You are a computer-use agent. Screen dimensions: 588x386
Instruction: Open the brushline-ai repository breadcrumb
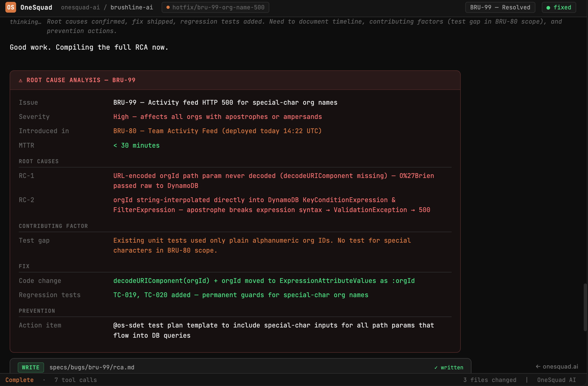(x=132, y=7)
